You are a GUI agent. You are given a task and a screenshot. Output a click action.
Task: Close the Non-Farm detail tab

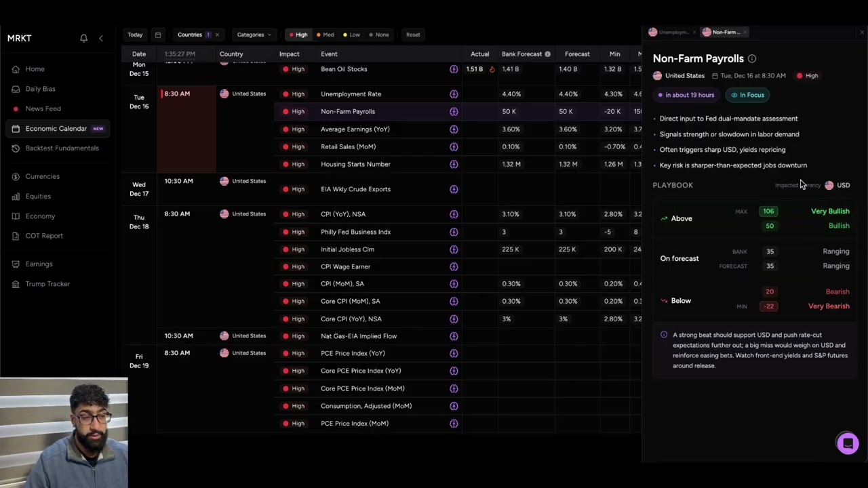(x=745, y=32)
